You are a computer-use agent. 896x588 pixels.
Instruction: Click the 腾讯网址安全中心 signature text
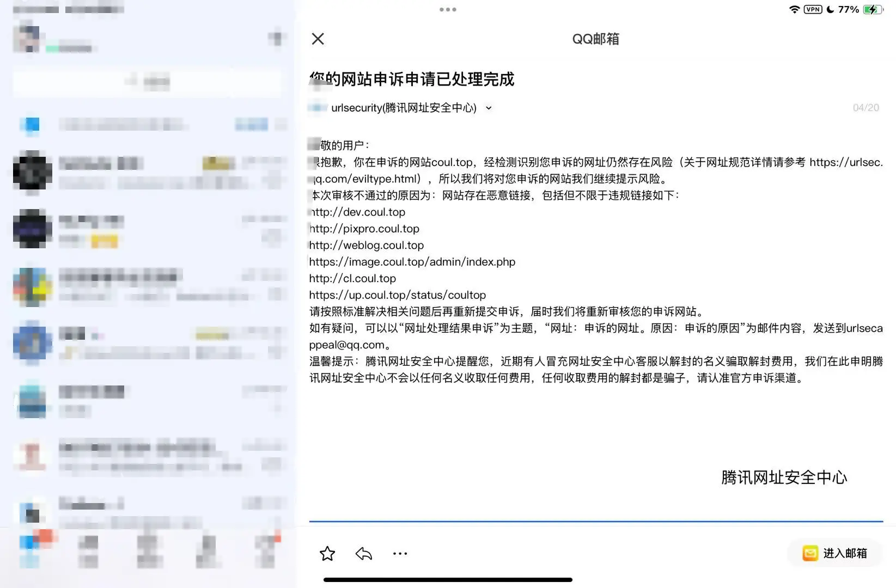tap(784, 477)
